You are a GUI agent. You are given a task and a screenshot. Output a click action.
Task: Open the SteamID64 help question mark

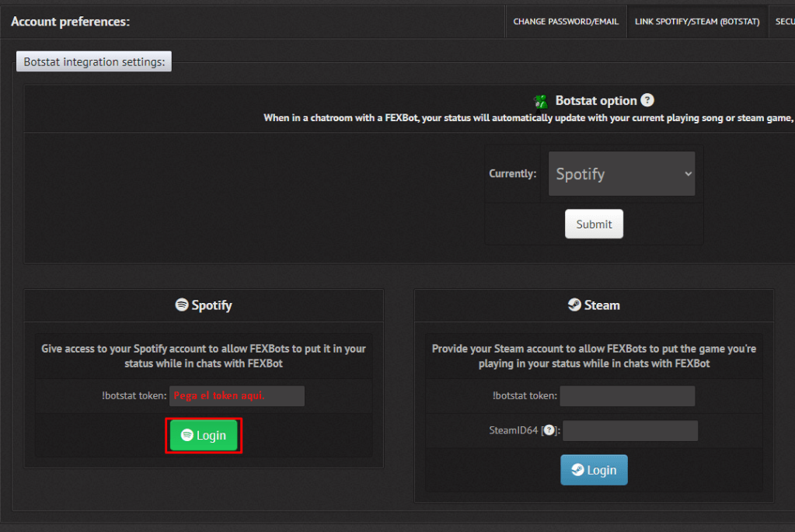(x=548, y=430)
